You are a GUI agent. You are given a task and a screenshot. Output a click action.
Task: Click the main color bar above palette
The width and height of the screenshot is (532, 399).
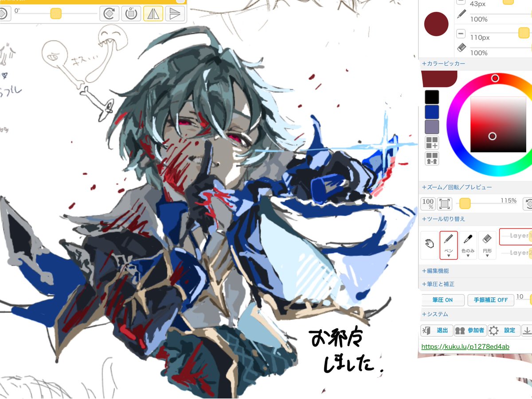(x=439, y=79)
